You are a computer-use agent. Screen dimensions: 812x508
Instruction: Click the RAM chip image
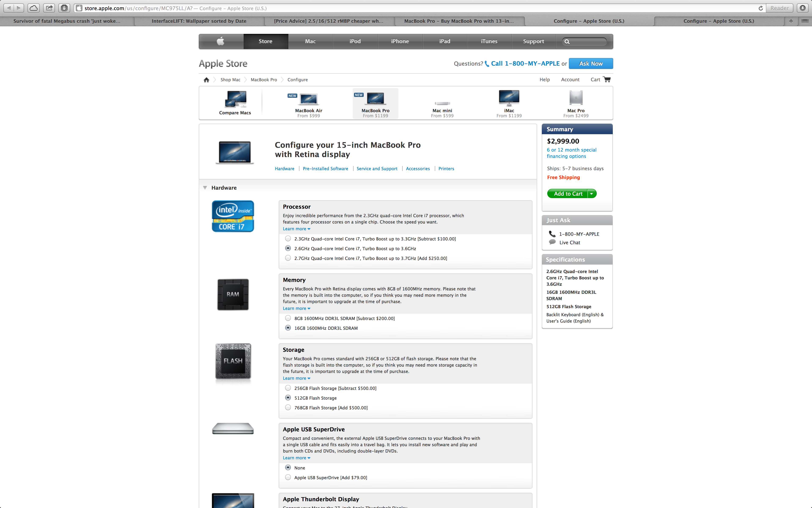[x=233, y=294]
